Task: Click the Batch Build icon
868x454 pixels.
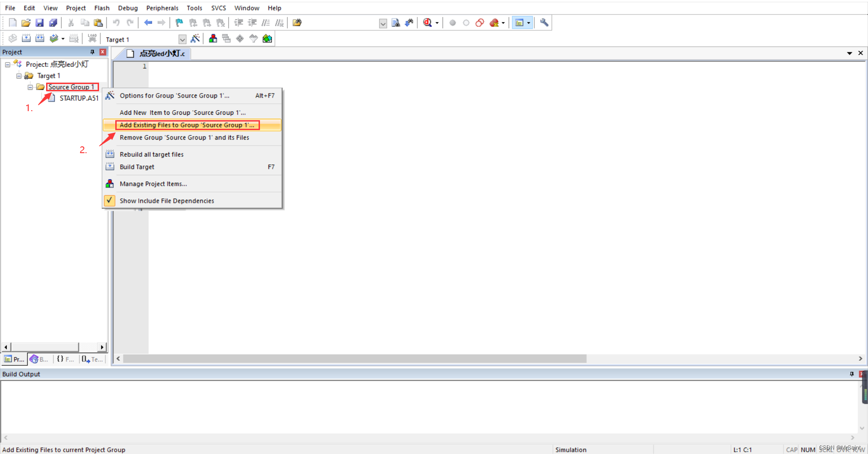Action: click(x=54, y=38)
